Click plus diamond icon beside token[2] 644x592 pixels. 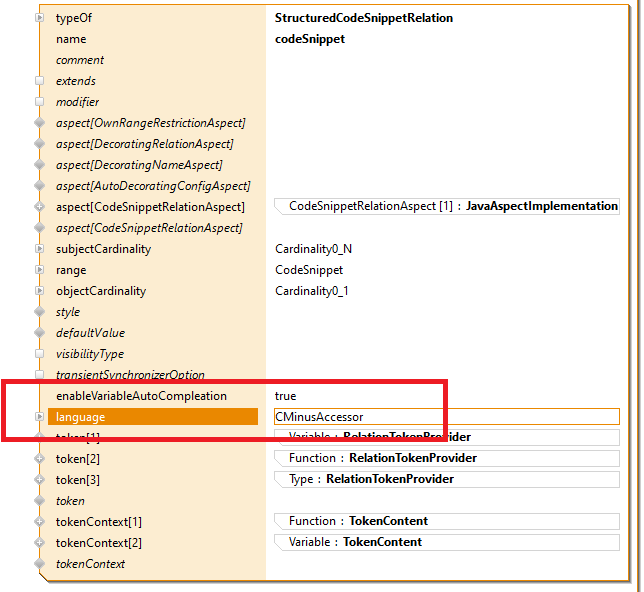pyautogui.click(x=39, y=459)
